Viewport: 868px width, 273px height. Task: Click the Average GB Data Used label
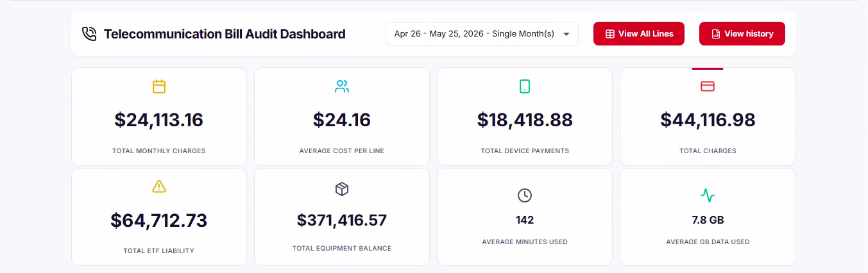pos(708,242)
